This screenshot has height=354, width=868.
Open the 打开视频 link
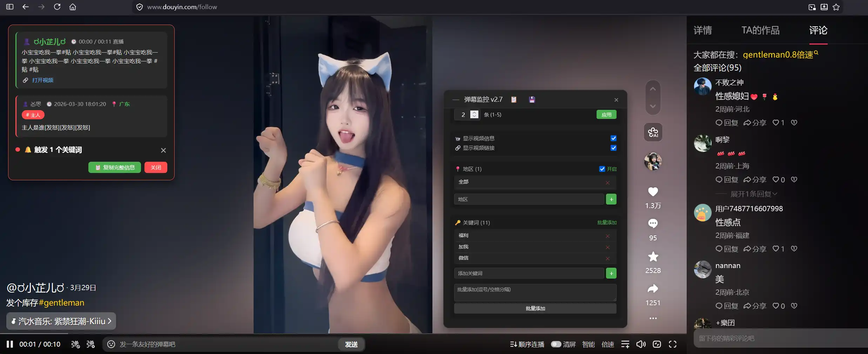[x=42, y=80]
